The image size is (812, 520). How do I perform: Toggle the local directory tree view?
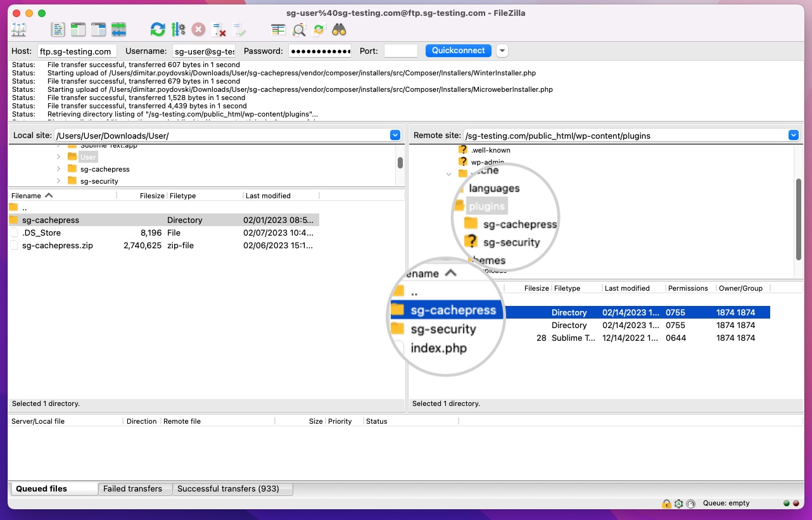78,29
